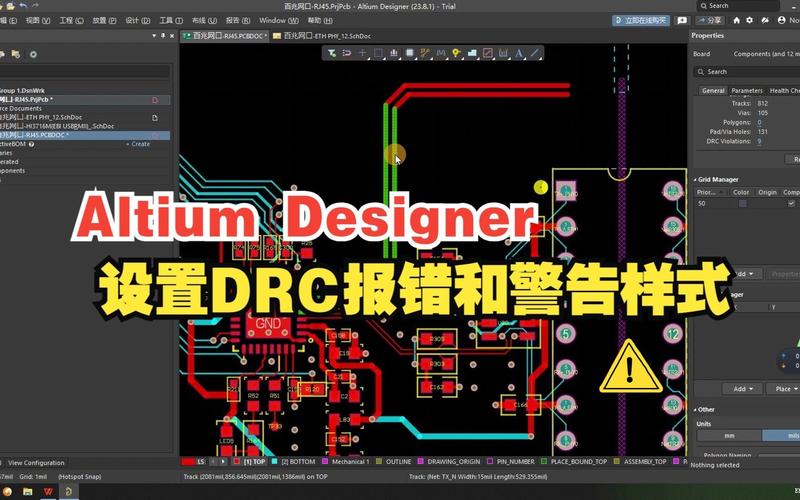Screen dimensions: 800x500
Task: Select RJ45.PcbDoc in project tree
Action: pyautogui.click(x=84, y=135)
